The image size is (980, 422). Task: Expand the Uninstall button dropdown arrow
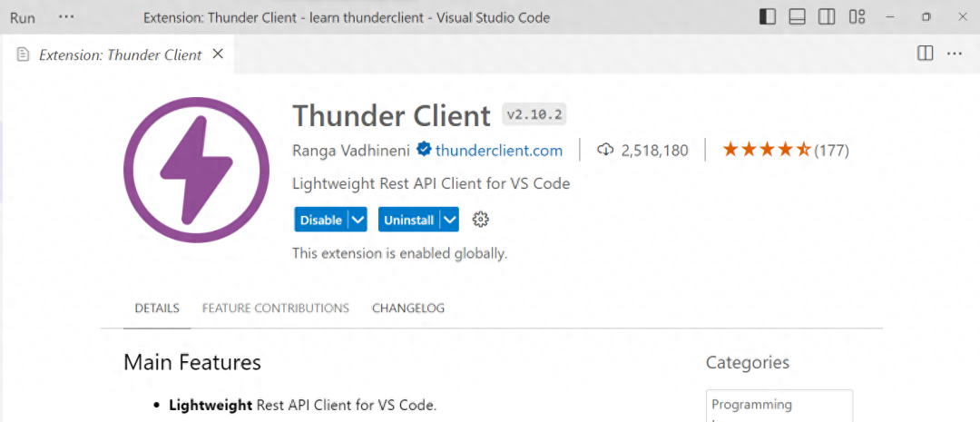click(x=449, y=220)
